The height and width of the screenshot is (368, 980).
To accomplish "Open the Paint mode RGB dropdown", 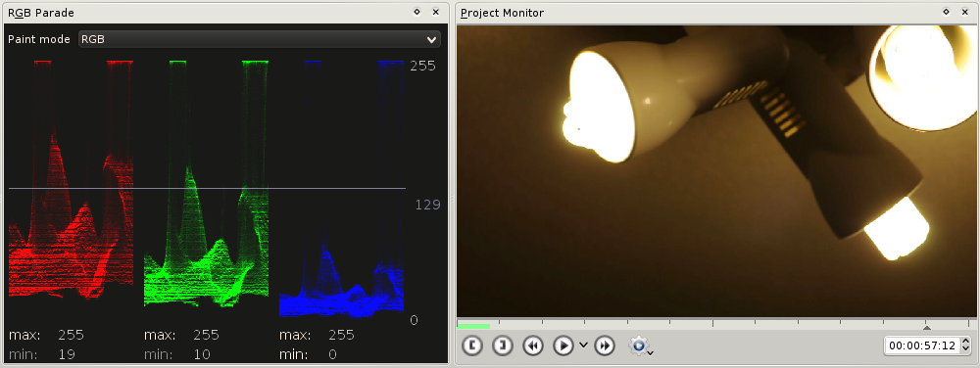I will click(x=260, y=39).
